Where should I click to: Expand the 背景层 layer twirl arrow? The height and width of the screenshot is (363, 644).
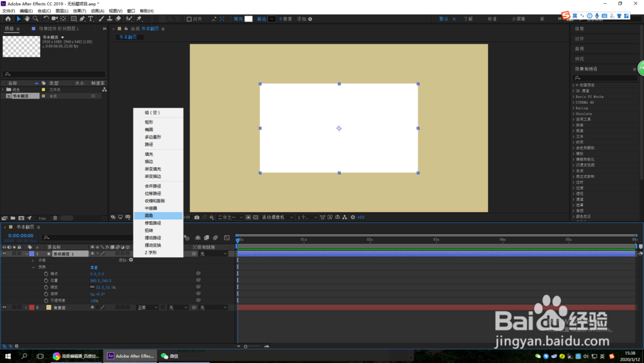pos(26,308)
